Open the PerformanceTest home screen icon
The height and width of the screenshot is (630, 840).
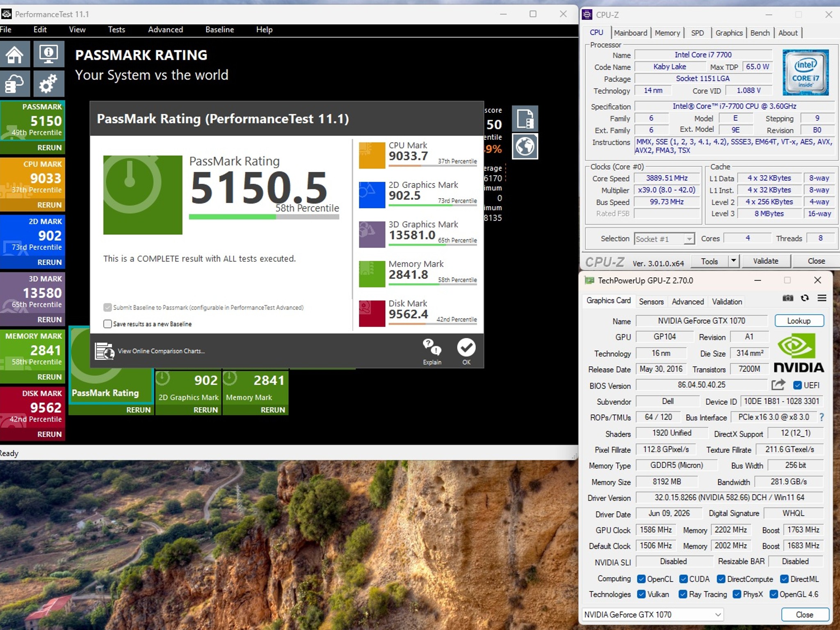pos(15,54)
